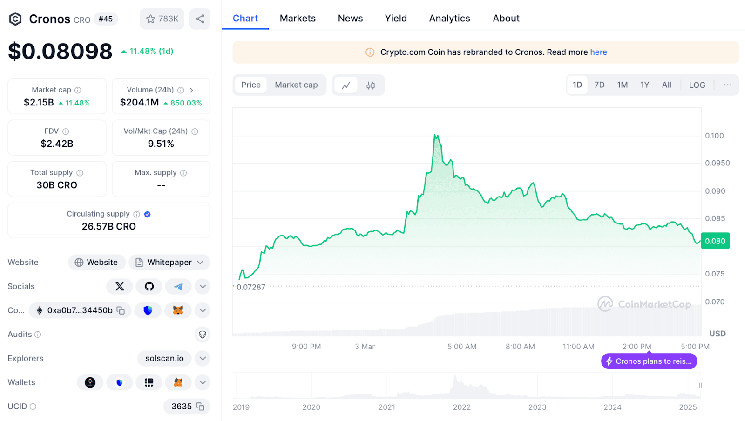Open Volume (24h) details arrow
The width and height of the screenshot is (745, 421).
point(191,90)
